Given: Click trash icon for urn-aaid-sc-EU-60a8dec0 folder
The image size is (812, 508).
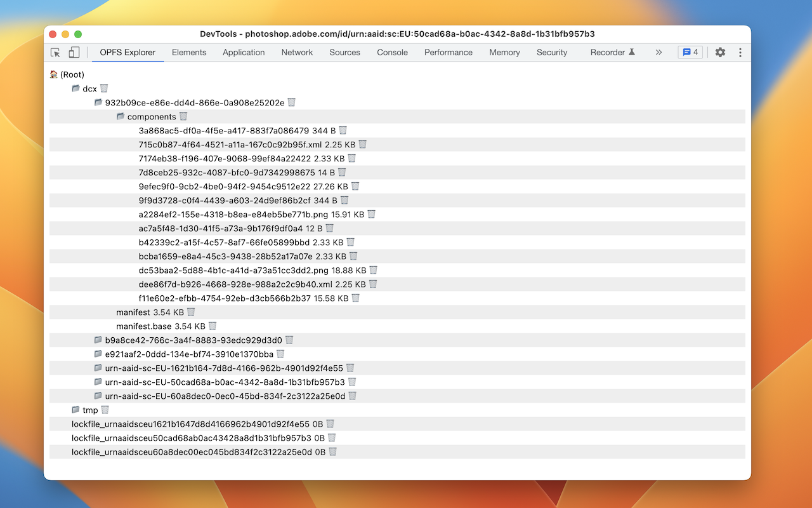Looking at the screenshot, I should click(x=353, y=396).
